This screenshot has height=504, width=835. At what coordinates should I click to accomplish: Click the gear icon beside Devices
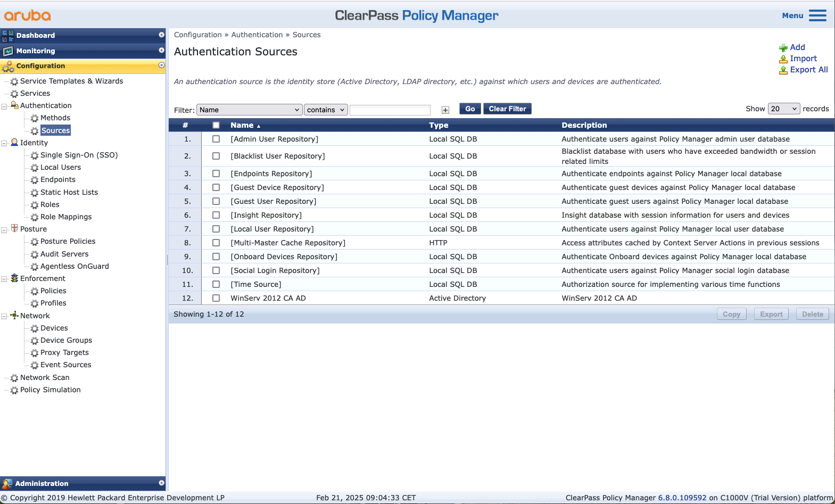[x=35, y=328]
